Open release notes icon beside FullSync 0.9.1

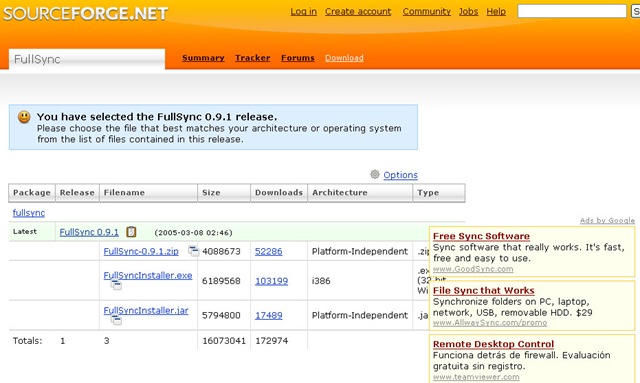click(131, 232)
